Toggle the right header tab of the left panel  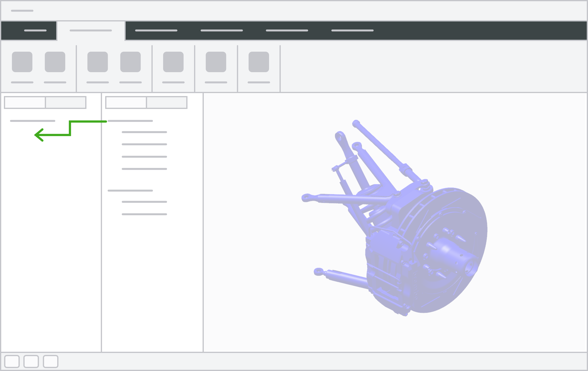point(65,102)
